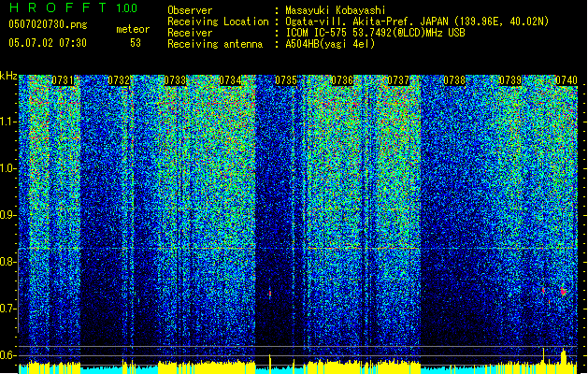
Task: Click the 0.9 frequency axis label
Action: pyautogui.click(x=8, y=215)
